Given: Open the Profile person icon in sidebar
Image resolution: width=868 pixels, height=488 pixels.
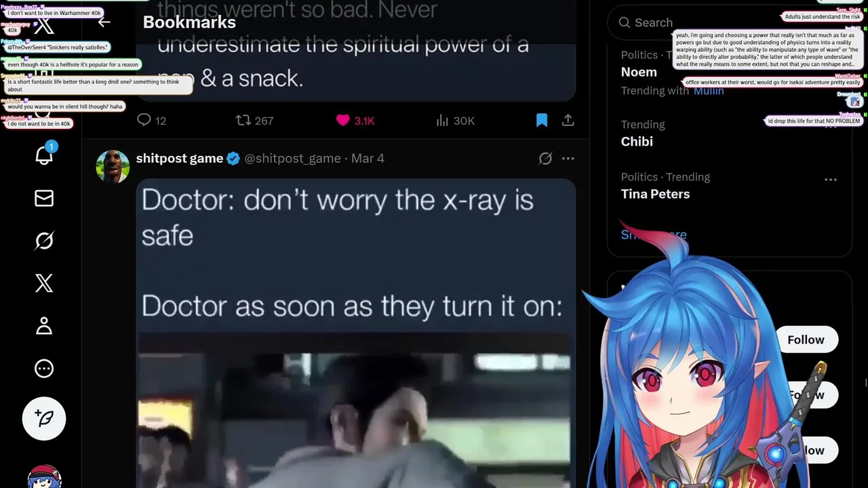Looking at the screenshot, I should tap(44, 326).
